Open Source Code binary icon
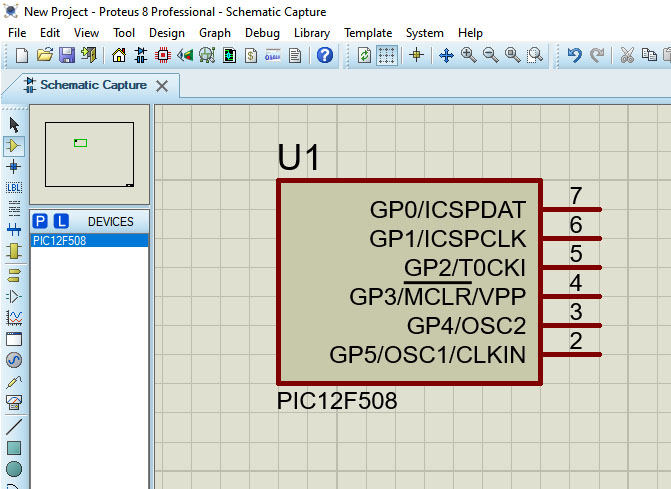This screenshot has width=671, height=489. click(273, 55)
